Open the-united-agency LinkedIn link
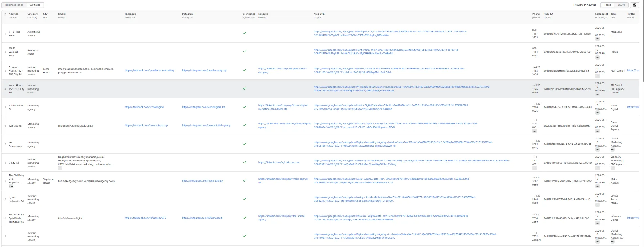Screen dimensions: 644x247 [x=282, y=218]
